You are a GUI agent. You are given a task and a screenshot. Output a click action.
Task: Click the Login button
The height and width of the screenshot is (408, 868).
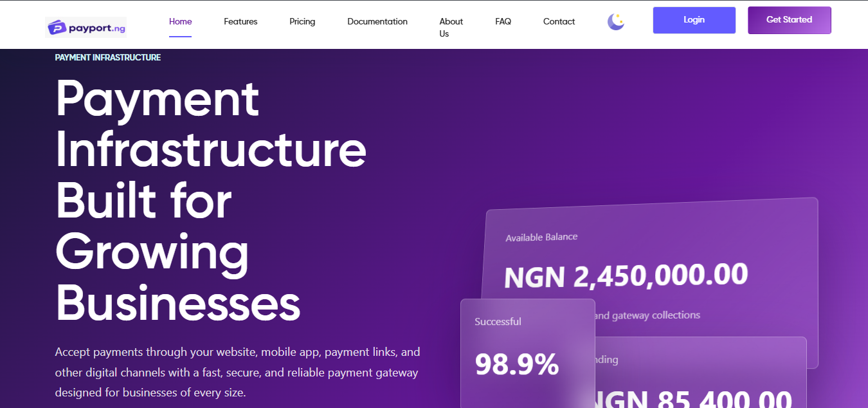694,20
